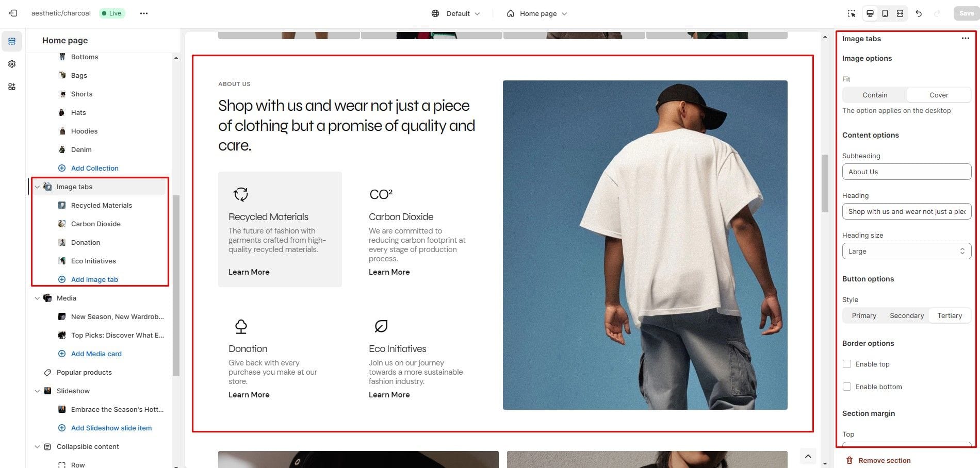Select Secondary button style
980x468 pixels.
click(907, 315)
